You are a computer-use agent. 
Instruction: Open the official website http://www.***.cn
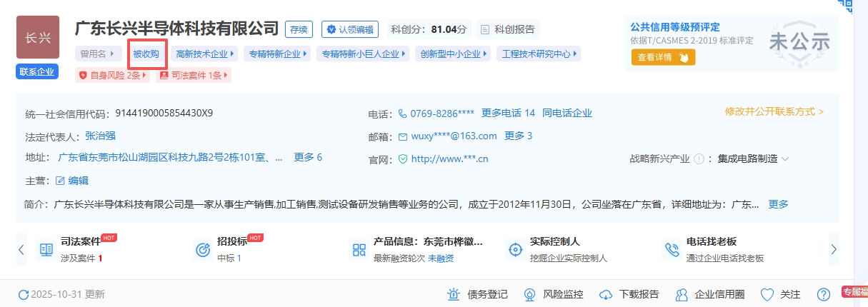tap(449, 159)
